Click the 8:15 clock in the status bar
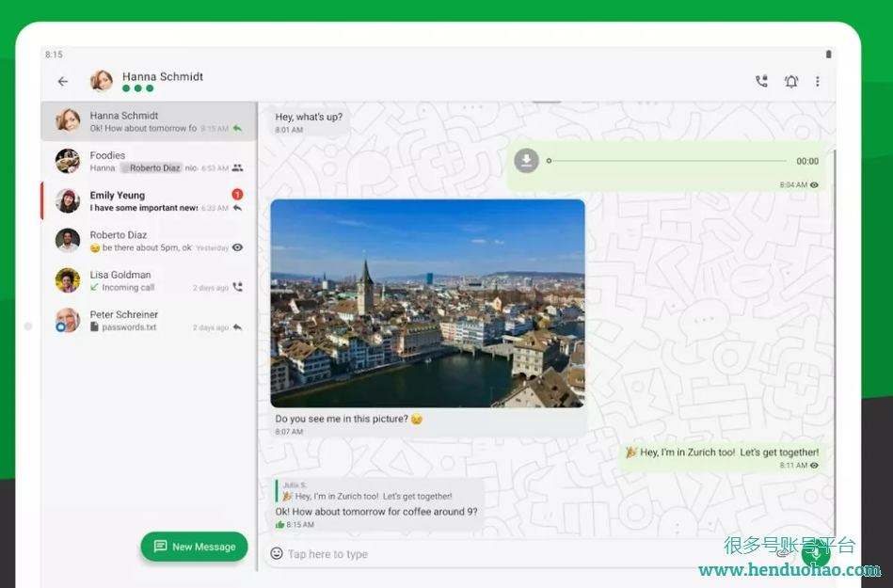 (54, 54)
